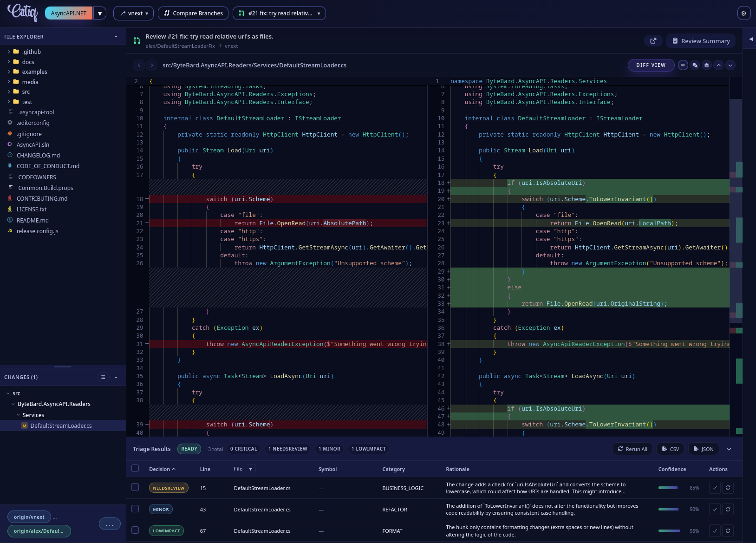This screenshot has height=543, width=756.
Task: Show review comments panel
Action: 694,65
